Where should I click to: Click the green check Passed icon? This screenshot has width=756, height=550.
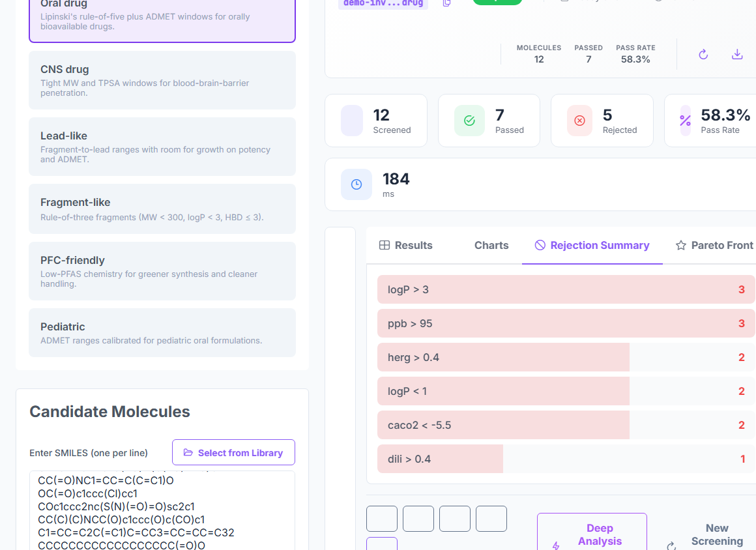(x=469, y=121)
